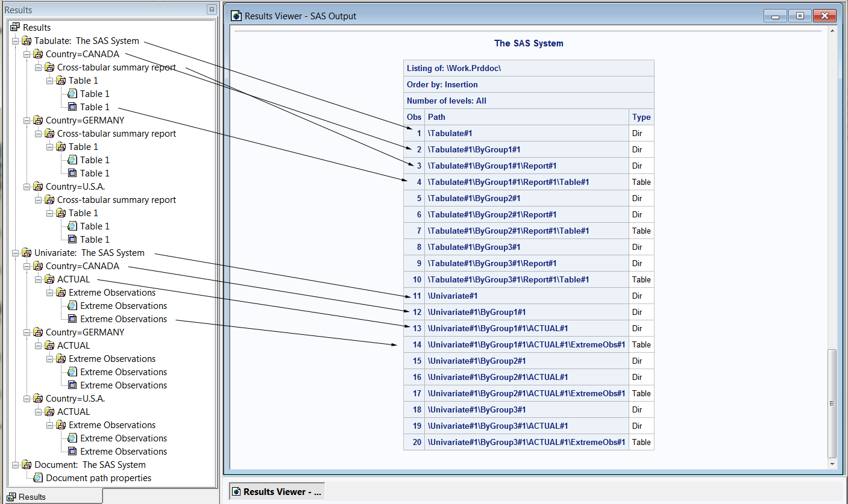This screenshot has width=848, height=504.
Task: Click path \Tabulate#1\ByGroup3#1\Report#1
Action: pos(492,263)
